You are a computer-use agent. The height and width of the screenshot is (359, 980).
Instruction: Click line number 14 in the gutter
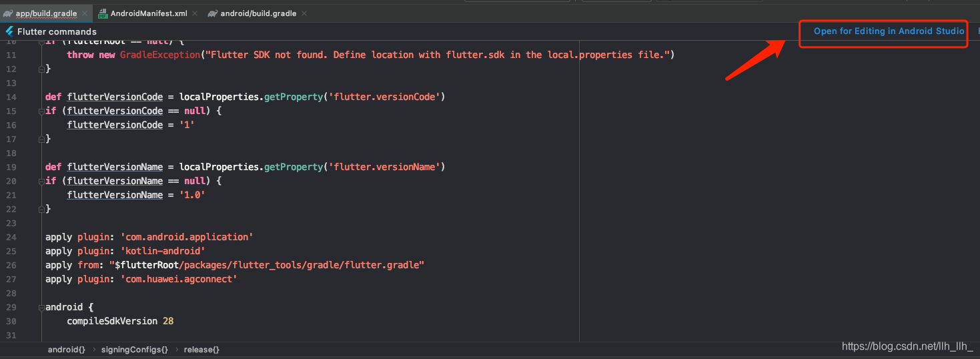(11, 97)
